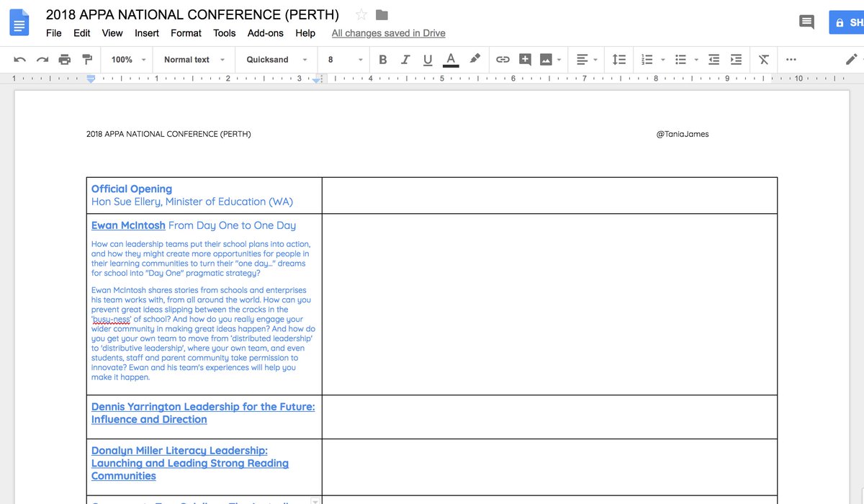Select the Paint format tool
The width and height of the screenshot is (864, 504).
87,60
